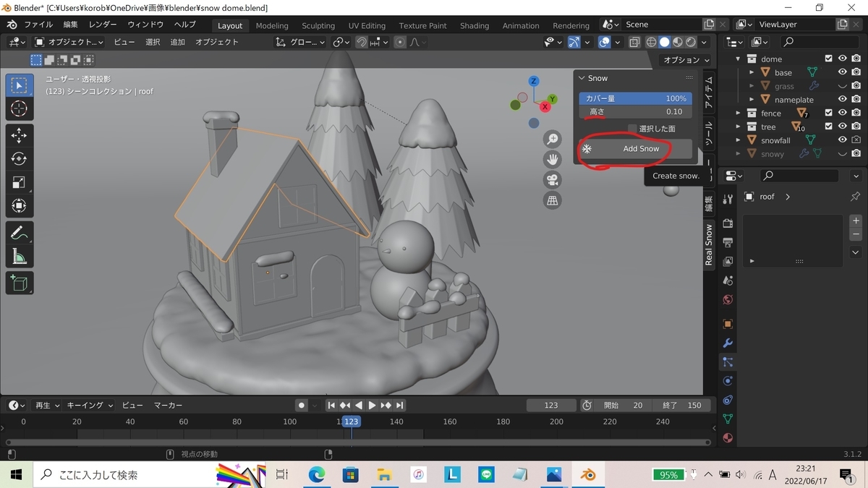Viewport: 868px width, 488px height.
Task: Open the Object Constraint properties tab
Action: click(x=728, y=400)
